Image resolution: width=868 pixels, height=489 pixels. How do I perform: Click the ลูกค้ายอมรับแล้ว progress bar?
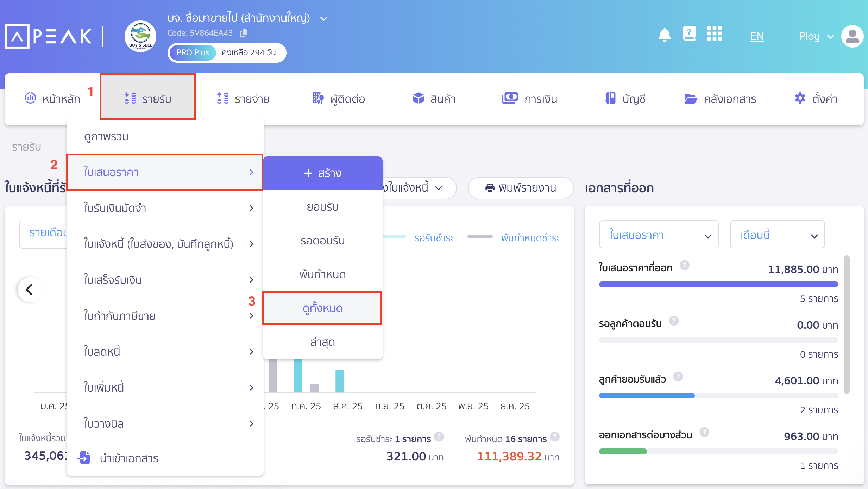pos(718,396)
